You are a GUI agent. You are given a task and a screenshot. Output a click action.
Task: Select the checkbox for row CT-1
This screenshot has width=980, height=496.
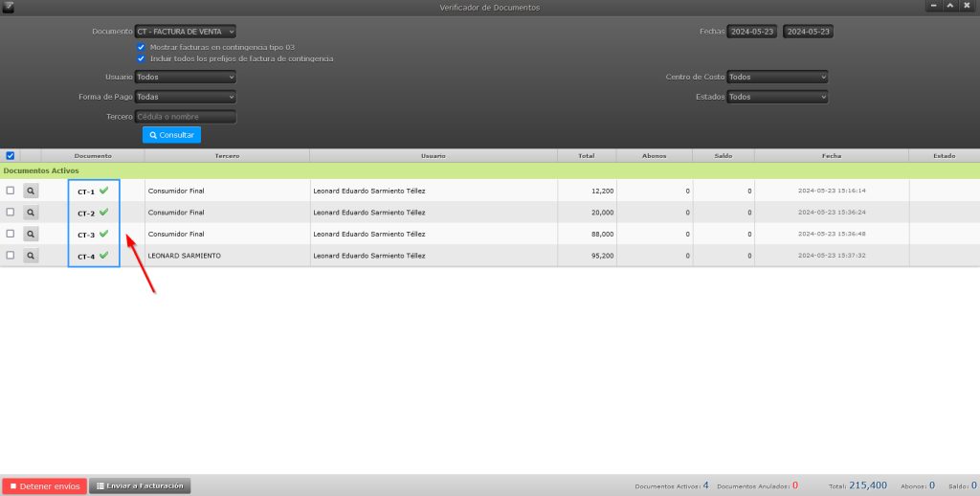click(11, 191)
